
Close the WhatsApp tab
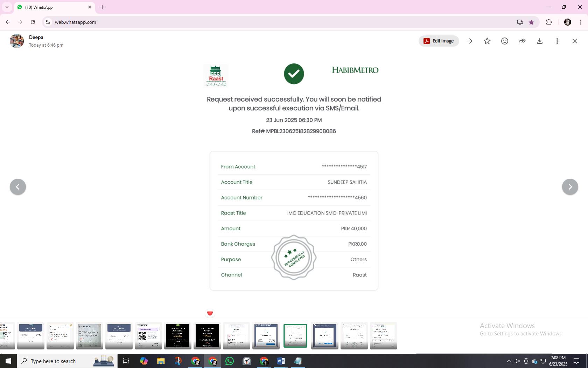[90, 7]
